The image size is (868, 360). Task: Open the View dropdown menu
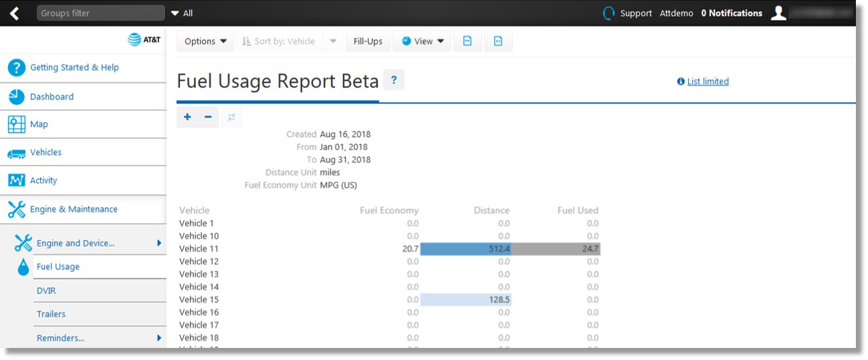(422, 41)
